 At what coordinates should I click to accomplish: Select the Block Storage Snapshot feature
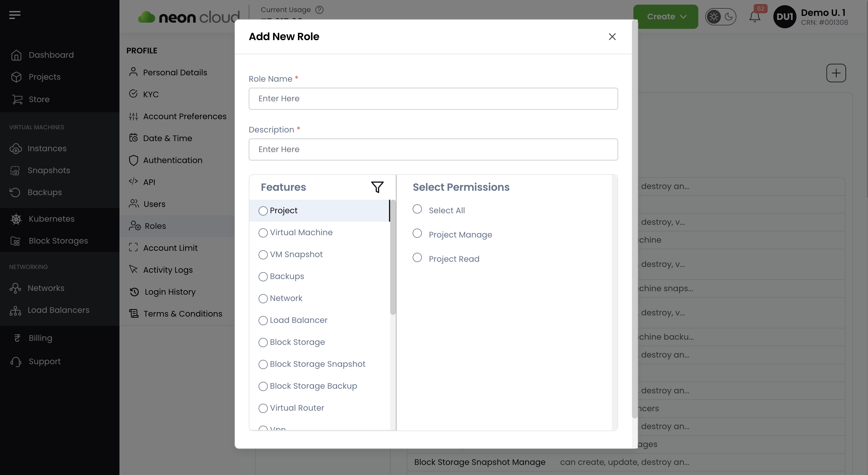263,364
